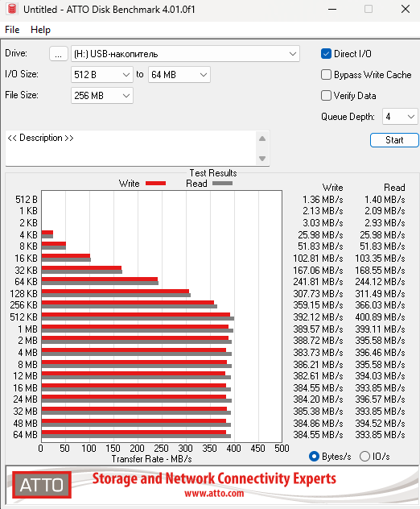Screen dimensions: 420x509
Task: Click the gray Read legend swatch
Action: click(223, 184)
